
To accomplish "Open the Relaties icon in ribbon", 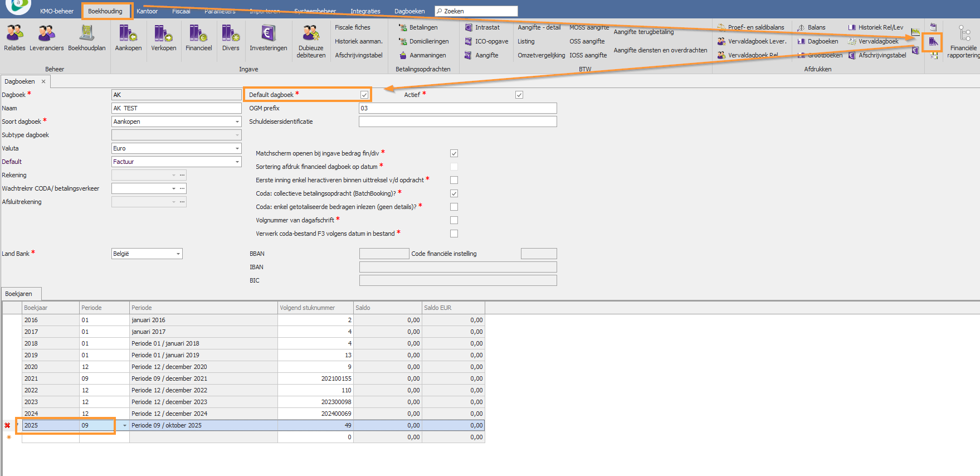I will click(14, 35).
